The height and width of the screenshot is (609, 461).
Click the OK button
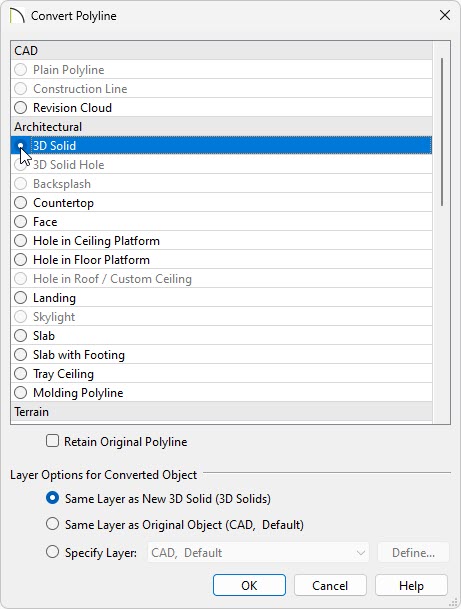point(249,585)
